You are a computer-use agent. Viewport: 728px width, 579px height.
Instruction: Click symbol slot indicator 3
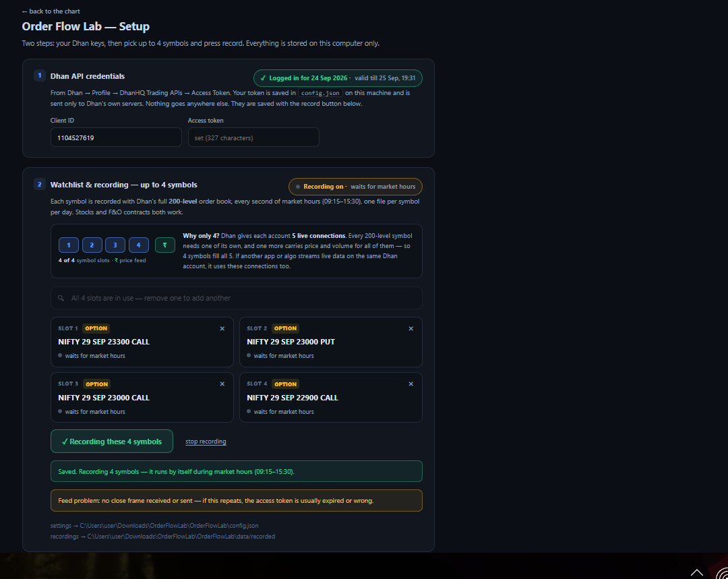[115, 245]
